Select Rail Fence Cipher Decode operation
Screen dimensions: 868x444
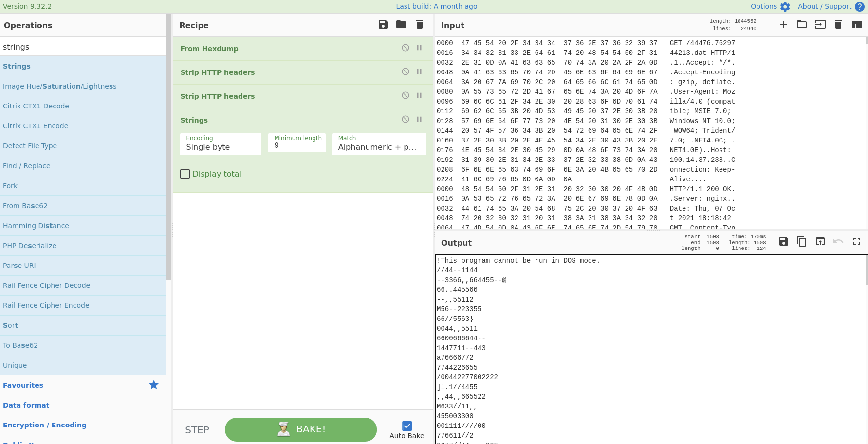pyautogui.click(x=83, y=285)
